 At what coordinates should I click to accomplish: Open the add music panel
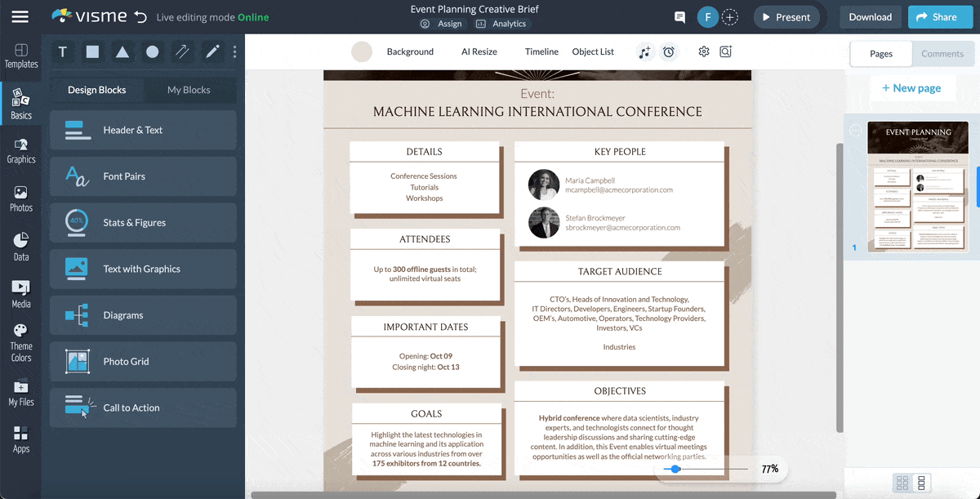644,51
